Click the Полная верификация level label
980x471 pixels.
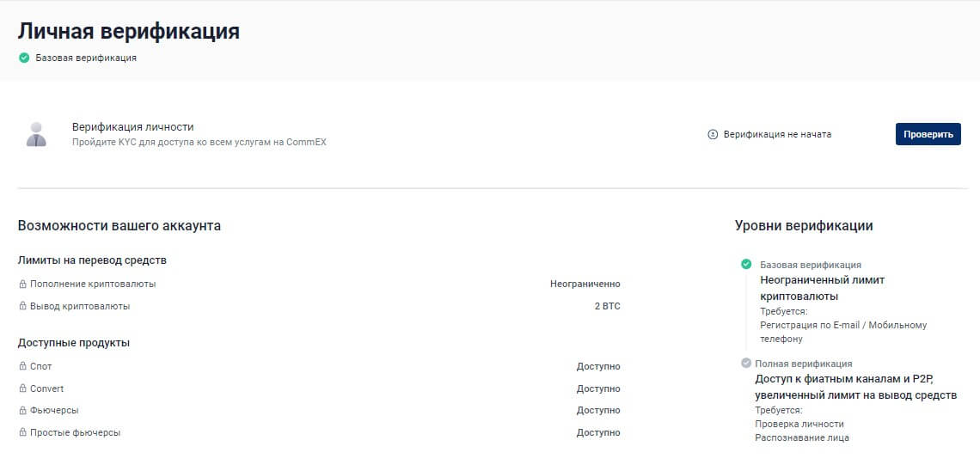pyautogui.click(x=804, y=364)
